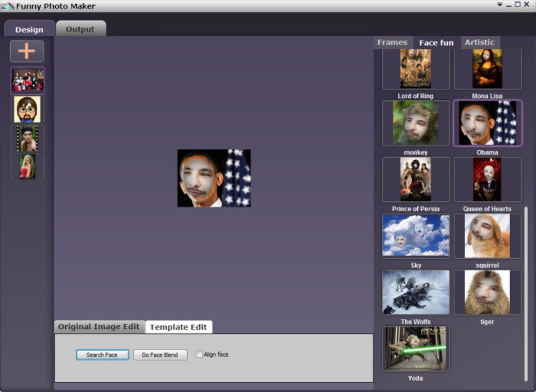Open the Frames template tab

click(x=393, y=43)
